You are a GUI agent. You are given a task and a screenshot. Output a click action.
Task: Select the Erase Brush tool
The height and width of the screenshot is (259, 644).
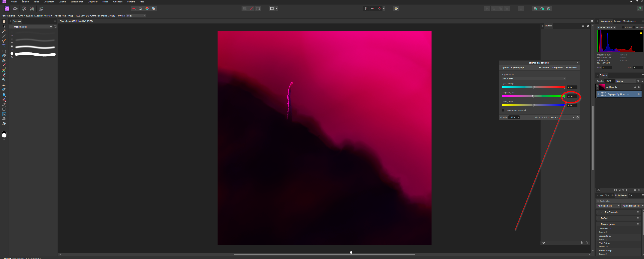[x=4, y=75]
